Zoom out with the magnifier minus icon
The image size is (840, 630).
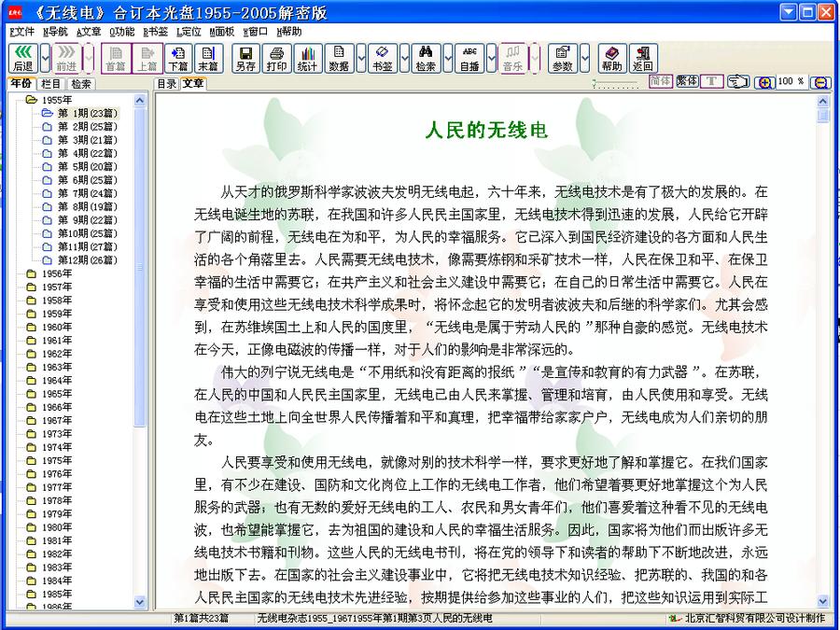click(820, 82)
